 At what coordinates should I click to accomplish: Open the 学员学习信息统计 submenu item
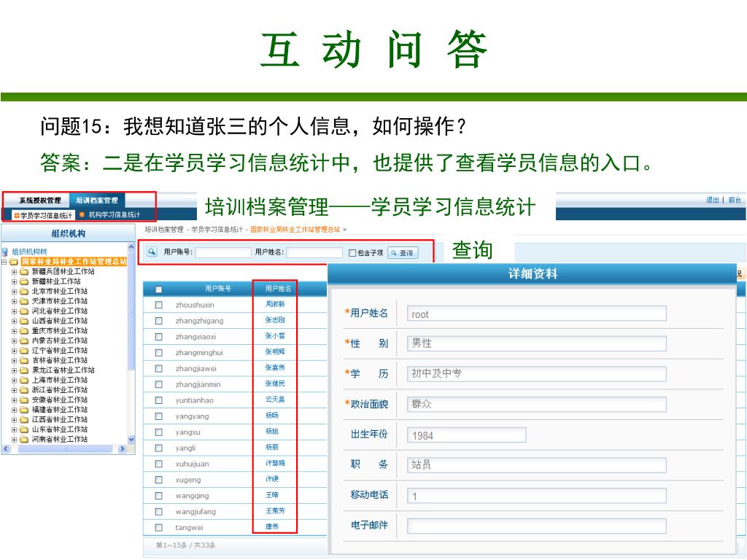[45, 215]
